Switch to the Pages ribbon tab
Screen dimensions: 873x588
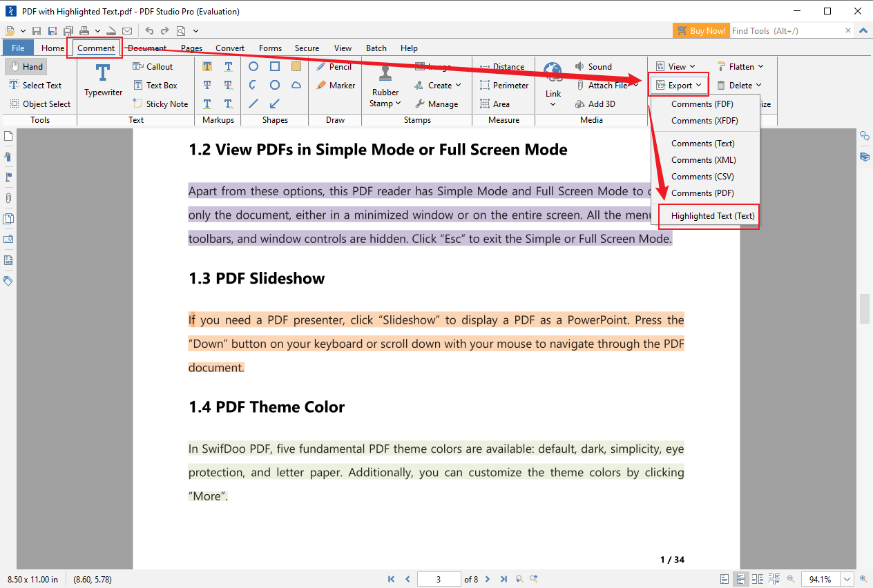coord(191,48)
